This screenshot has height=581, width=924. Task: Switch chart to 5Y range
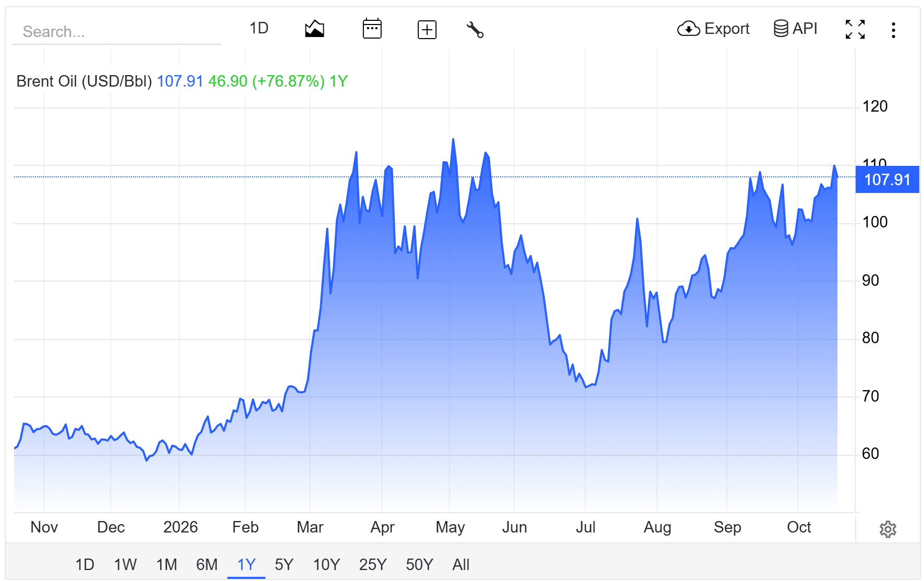point(284,564)
